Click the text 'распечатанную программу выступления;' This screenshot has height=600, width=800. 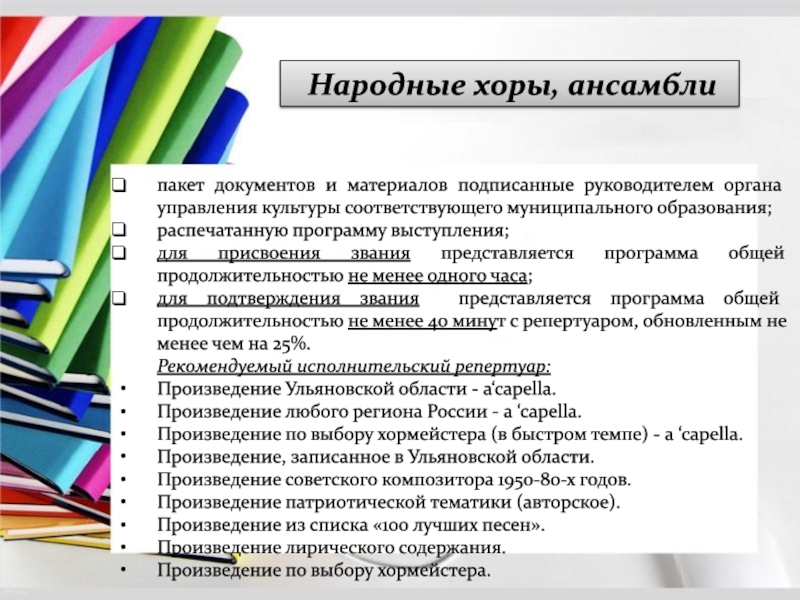pos(333,231)
